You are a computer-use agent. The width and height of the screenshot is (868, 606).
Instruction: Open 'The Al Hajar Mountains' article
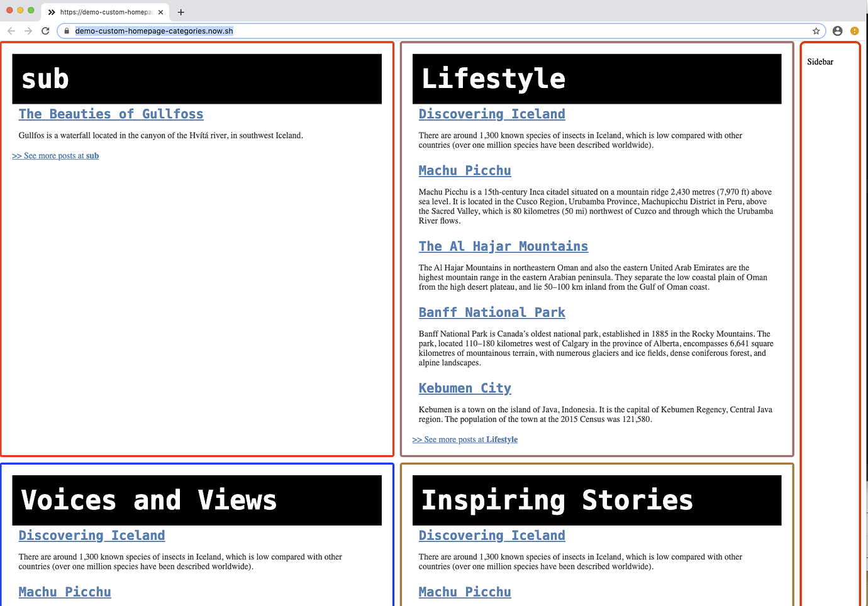[503, 246]
